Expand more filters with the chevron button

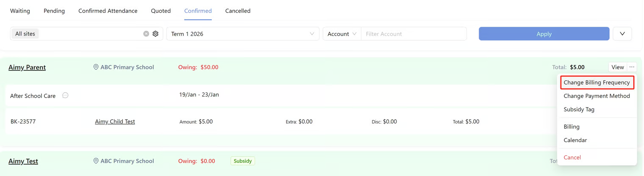click(x=622, y=34)
